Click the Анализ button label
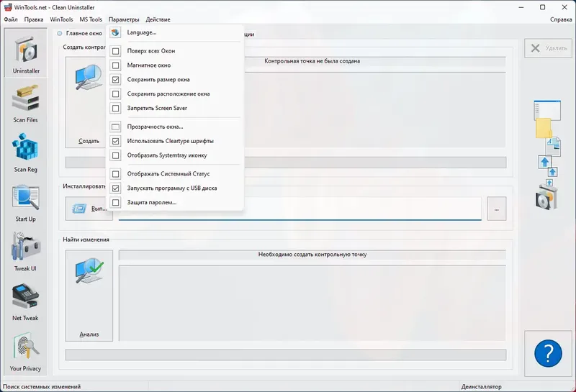The image size is (576, 392). 89,334
